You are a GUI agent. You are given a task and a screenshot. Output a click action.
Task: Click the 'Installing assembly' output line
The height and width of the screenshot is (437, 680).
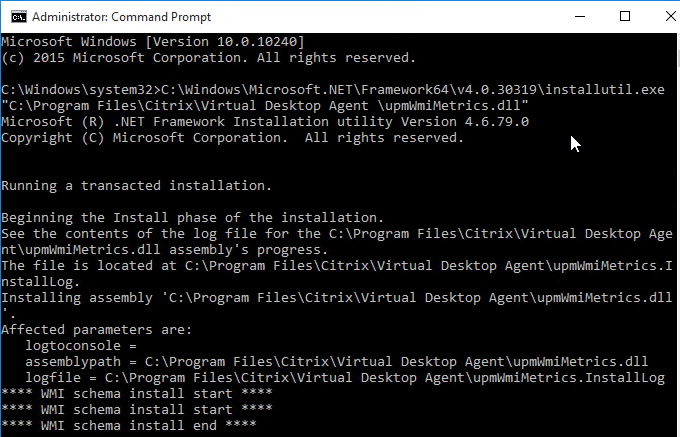[x=337, y=298]
